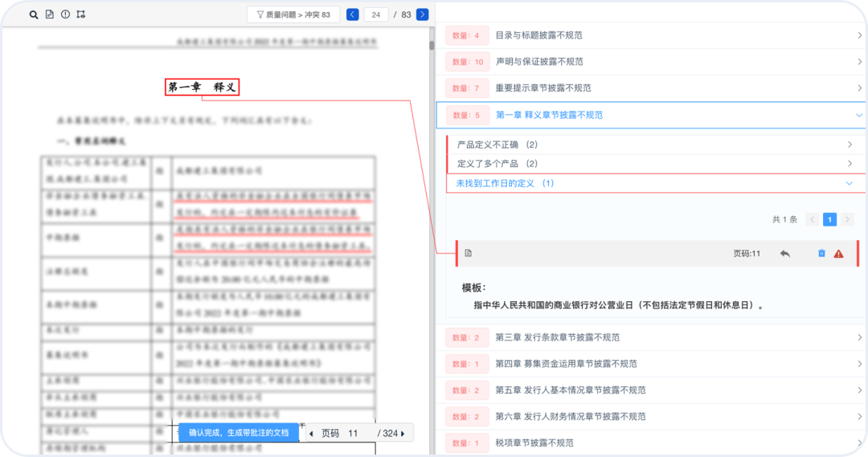Expand 第五章 发行人基本情况章节披露不规范 row
The width and height of the screenshot is (868, 457).
(x=653, y=390)
